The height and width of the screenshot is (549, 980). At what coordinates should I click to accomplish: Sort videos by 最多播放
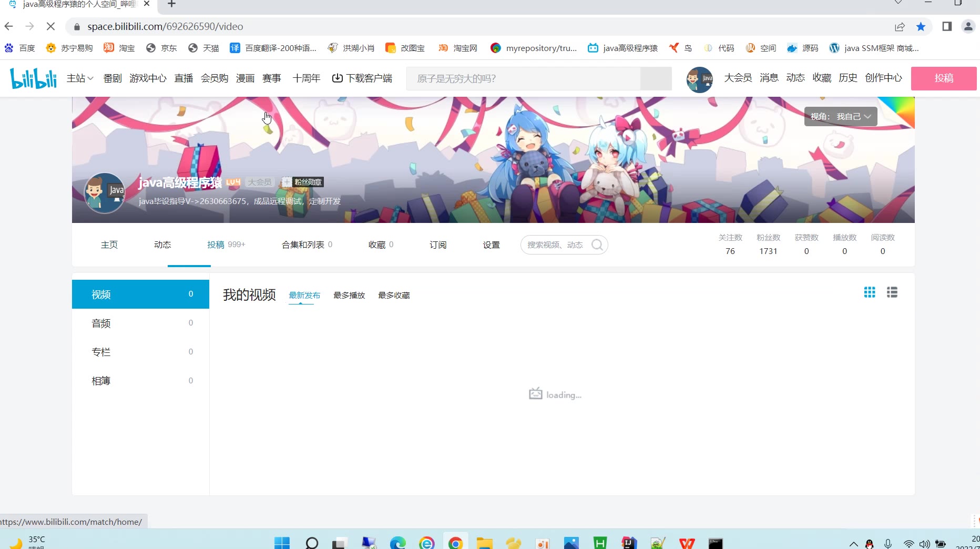(349, 296)
